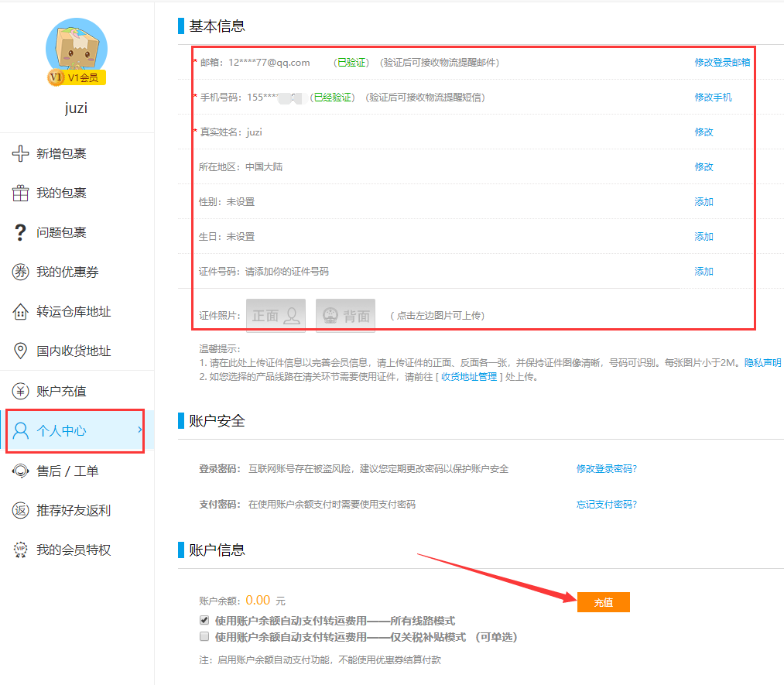This screenshot has height=685, width=784.
Task: Click the orange 充值 button
Action: coord(604,602)
